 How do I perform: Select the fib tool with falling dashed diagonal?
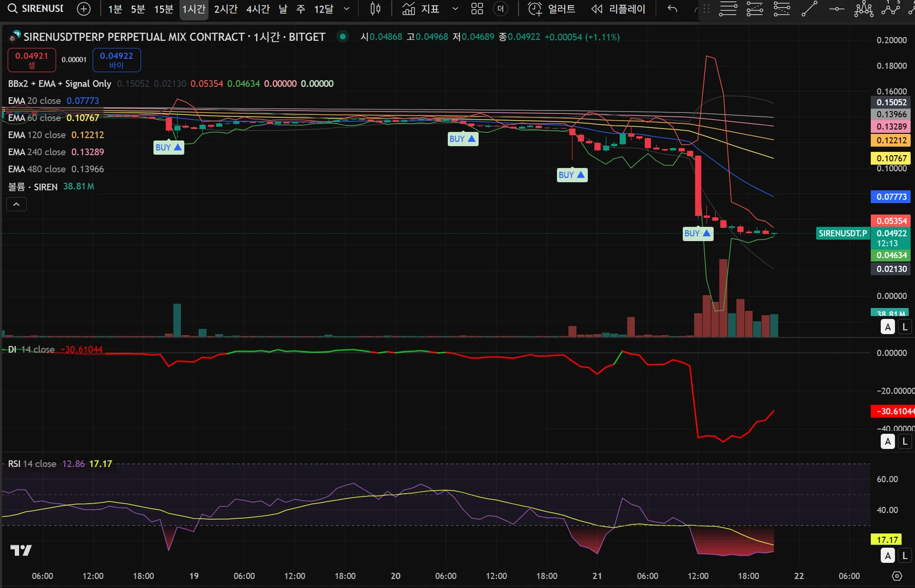(782, 9)
